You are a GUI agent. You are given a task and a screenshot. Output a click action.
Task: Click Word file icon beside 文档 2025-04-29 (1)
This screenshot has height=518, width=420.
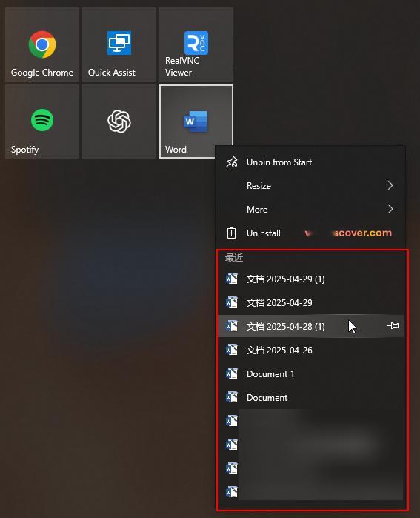(231, 279)
